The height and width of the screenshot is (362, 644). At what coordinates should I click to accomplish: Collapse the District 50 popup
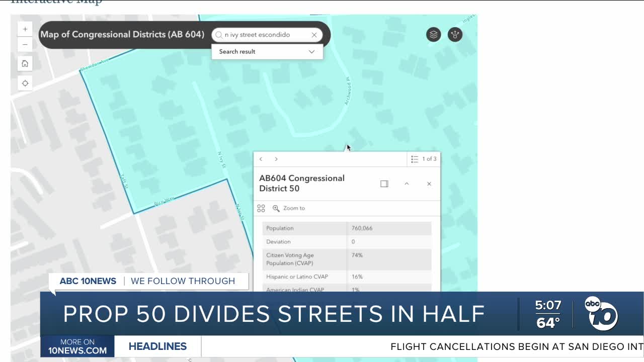(x=407, y=184)
